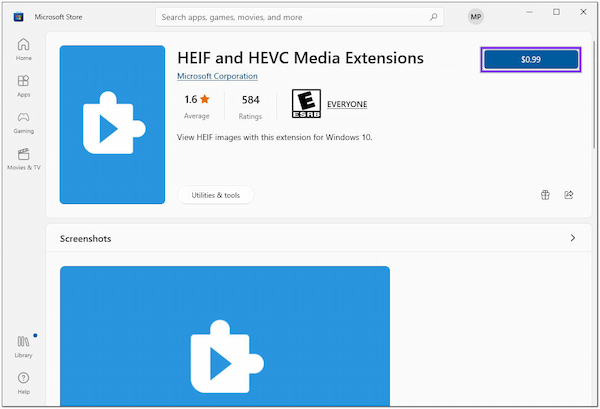Click the HEIF and HEVC app tile icon

tap(112, 124)
